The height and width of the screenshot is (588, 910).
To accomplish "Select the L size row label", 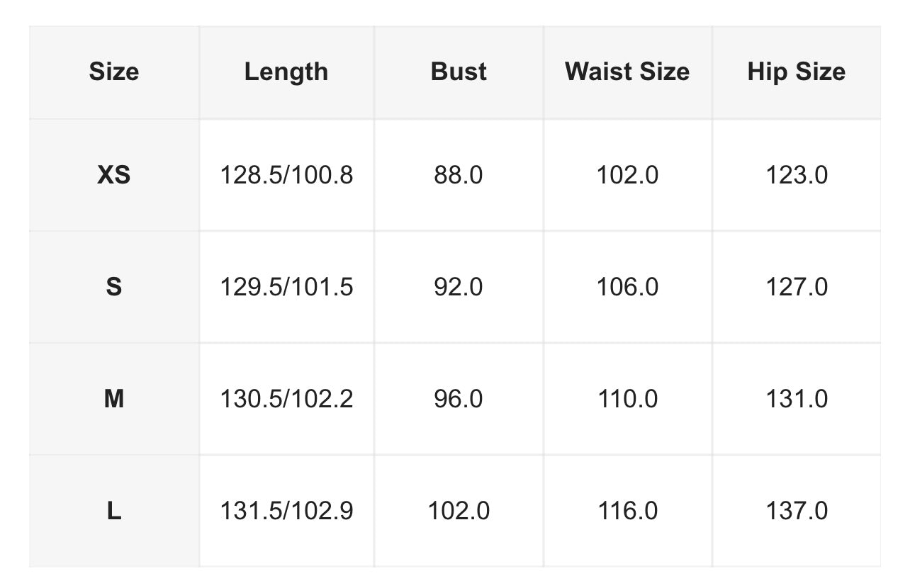I will (113, 511).
